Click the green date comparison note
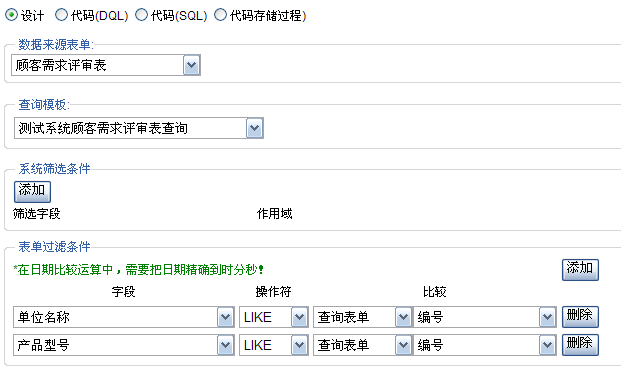This screenshot has height=367, width=621. pyautogui.click(x=139, y=270)
